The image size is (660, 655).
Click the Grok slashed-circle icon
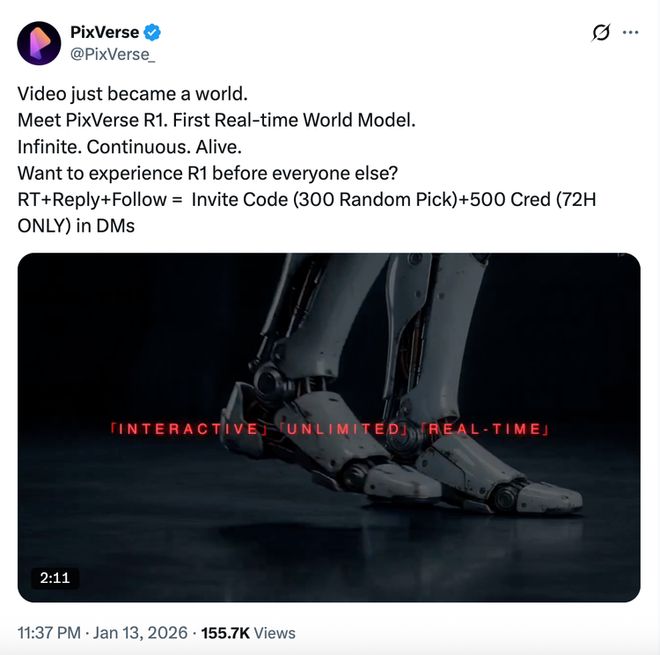[600, 32]
